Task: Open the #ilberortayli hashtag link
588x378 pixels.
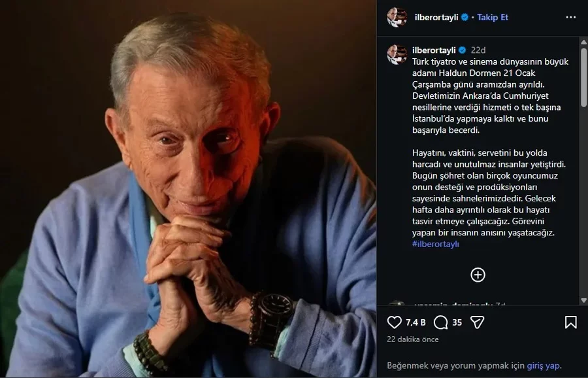Action: 436,244
